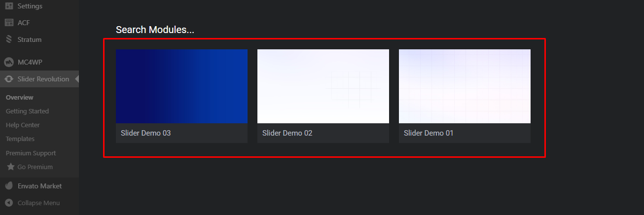Viewport: 644px width, 215px height.
Task: Open MC4WP via its icon
Action: click(9, 62)
